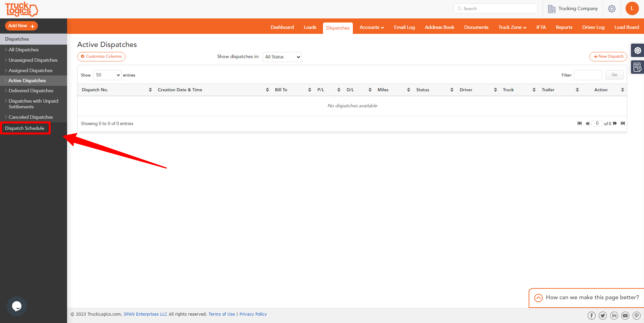The height and width of the screenshot is (323, 644).
Task: Click the user profile avatar 'L'
Action: (632, 8)
